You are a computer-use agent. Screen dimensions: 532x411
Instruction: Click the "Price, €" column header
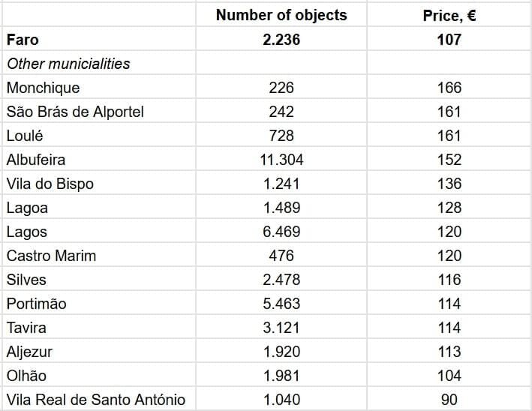(x=449, y=15)
